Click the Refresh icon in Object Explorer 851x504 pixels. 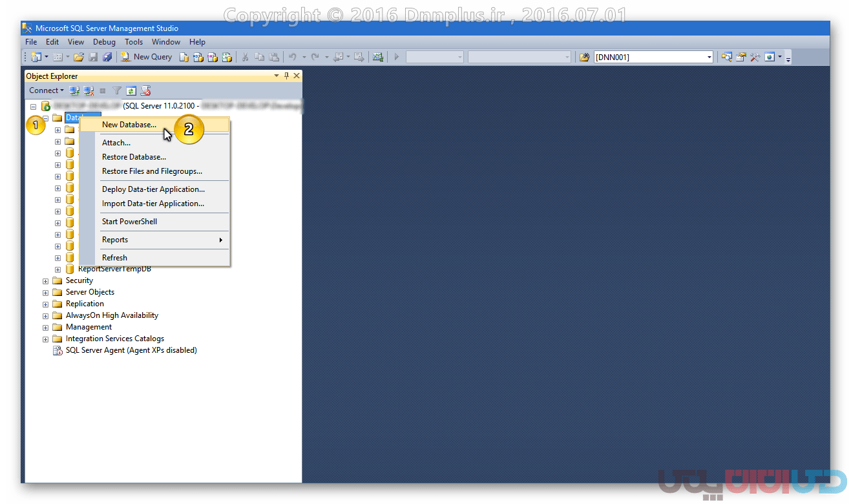click(131, 90)
